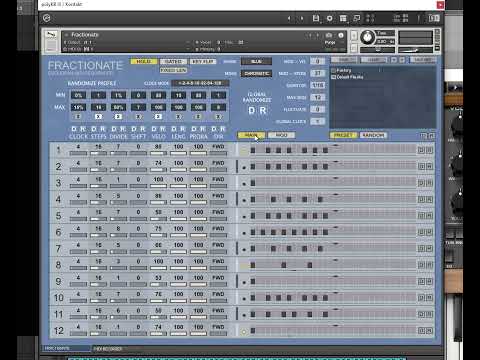
Task: Toggle the X checkbox under VELO column
Action: (x=158, y=117)
